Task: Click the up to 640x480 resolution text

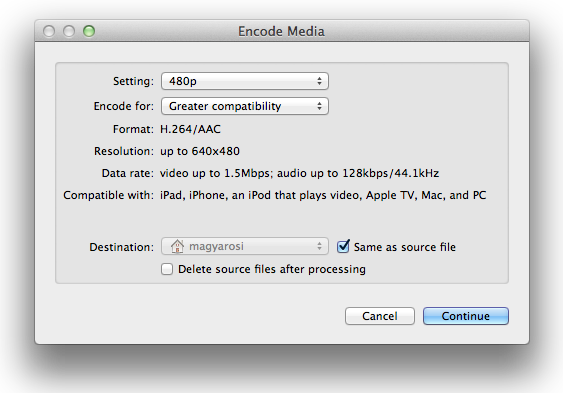Action: [x=200, y=151]
